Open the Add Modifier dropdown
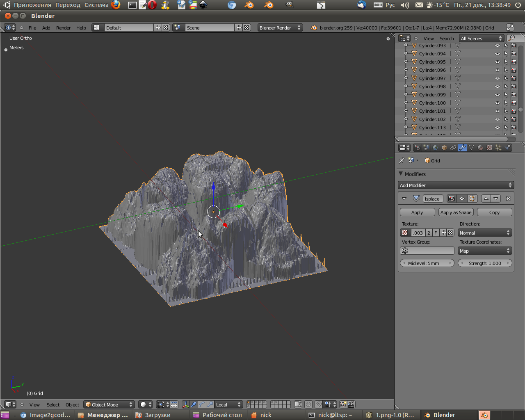 [x=456, y=185]
